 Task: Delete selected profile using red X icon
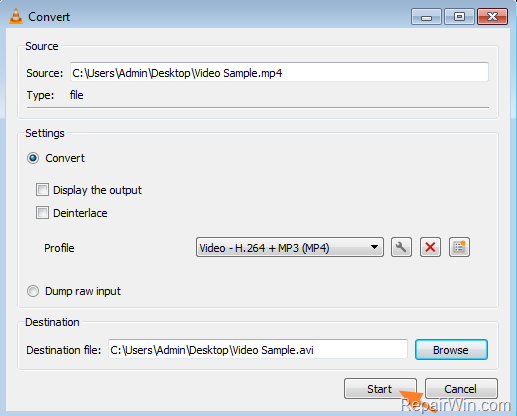click(430, 247)
